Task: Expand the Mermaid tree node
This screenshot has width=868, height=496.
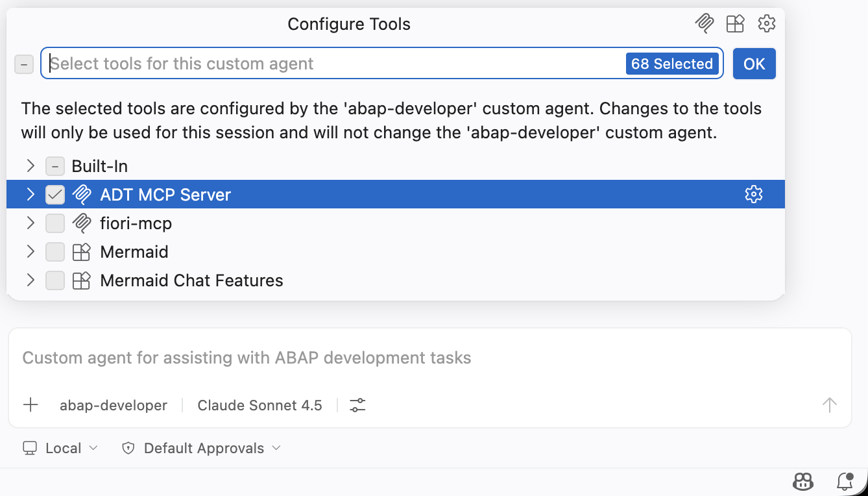Action: (30, 251)
